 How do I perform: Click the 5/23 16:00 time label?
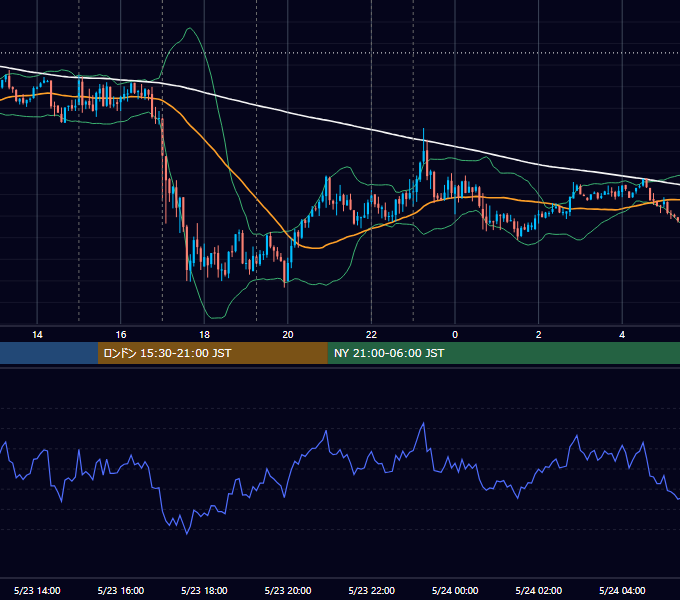[121, 590]
